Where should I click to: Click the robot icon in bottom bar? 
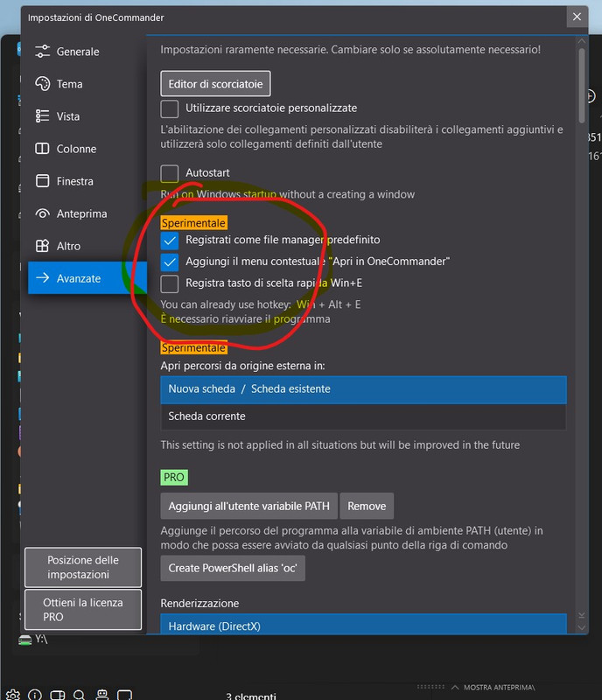(102, 694)
